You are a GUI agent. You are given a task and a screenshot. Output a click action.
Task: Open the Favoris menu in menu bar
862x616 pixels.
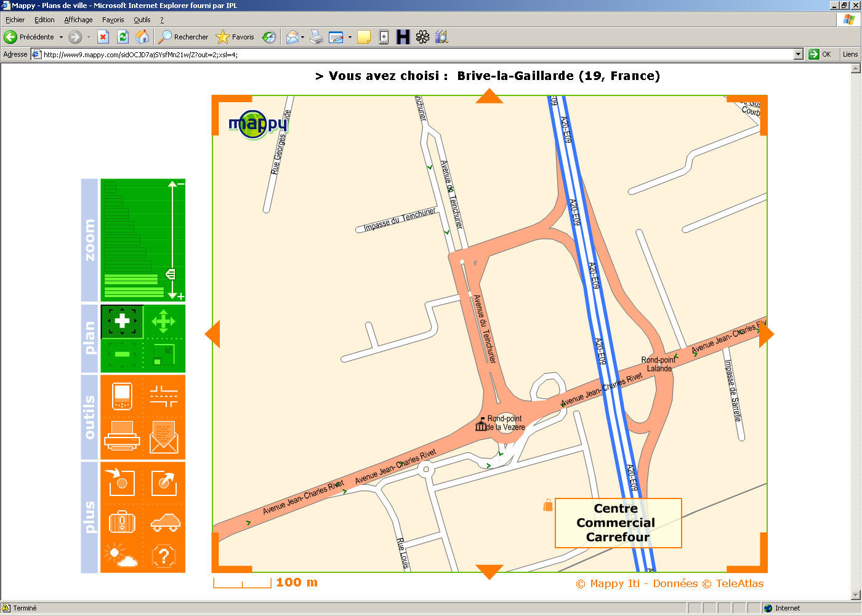pos(113,20)
